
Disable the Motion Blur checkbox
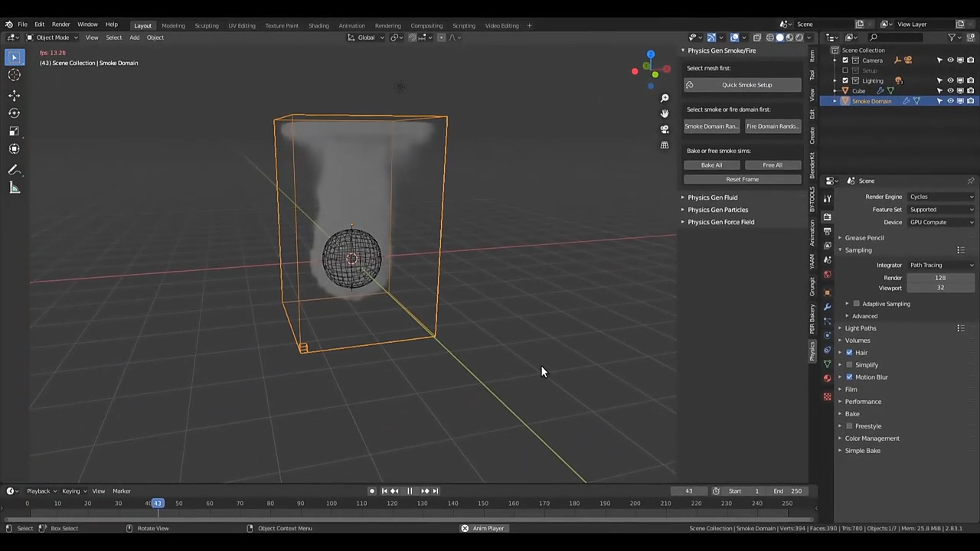[x=849, y=377]
